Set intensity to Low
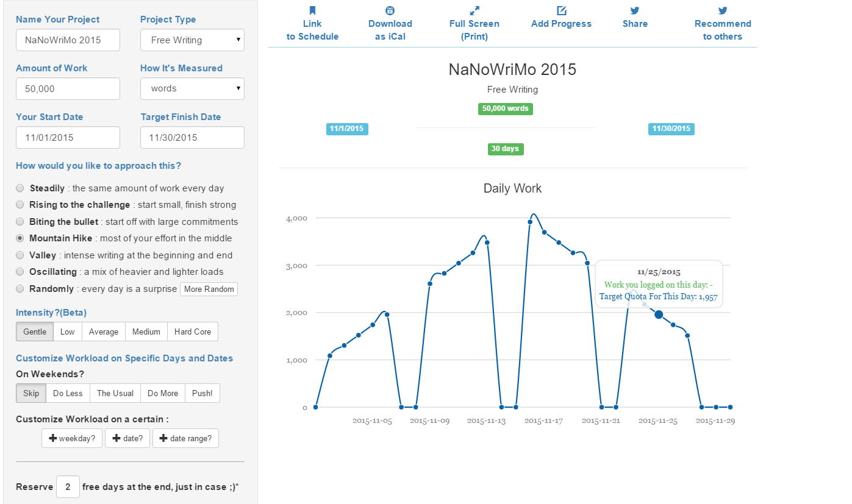 pos(68,332)
